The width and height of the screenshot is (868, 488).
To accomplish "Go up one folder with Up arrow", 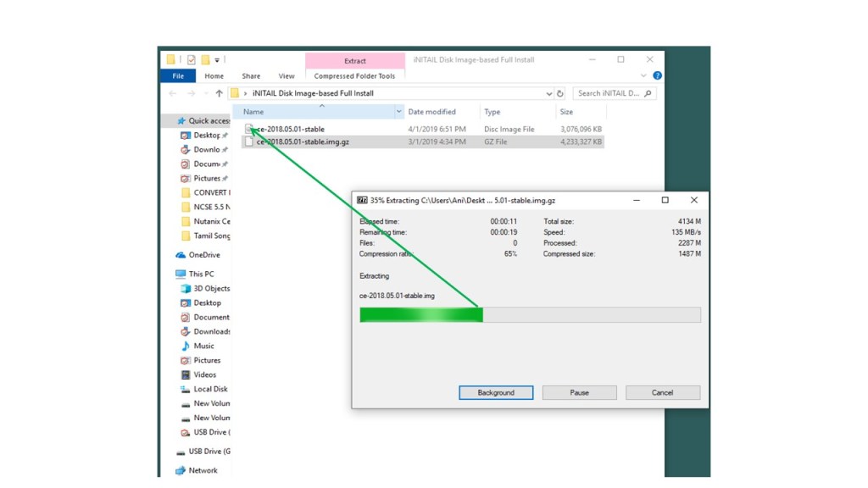I will click(x=219, y=94).
